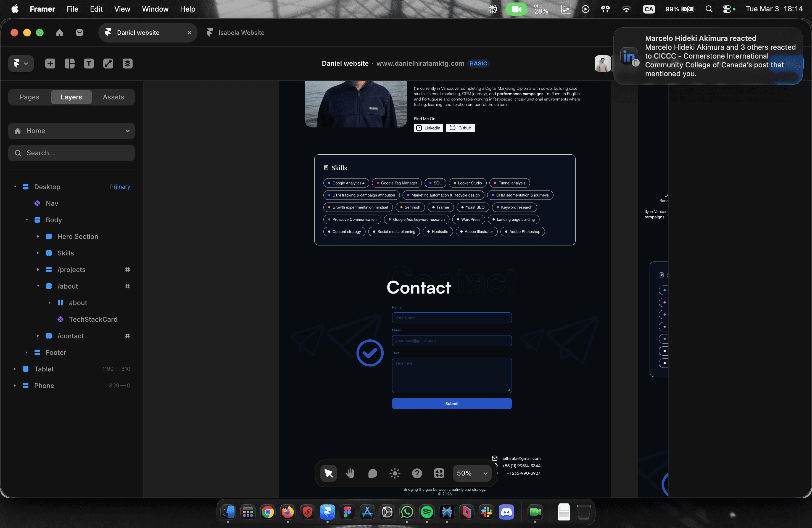Click the Linkedin button on canvas

coord(429,128)
